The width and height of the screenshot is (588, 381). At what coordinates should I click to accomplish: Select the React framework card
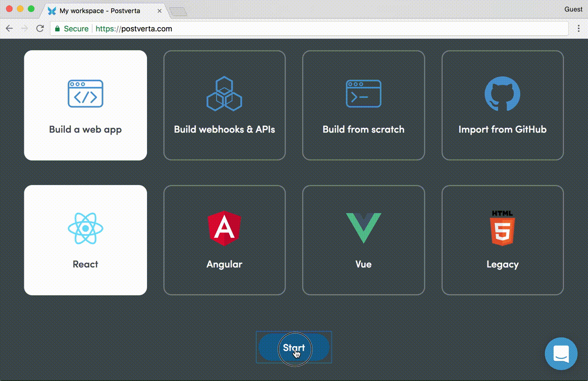click(x=85, y=240)
